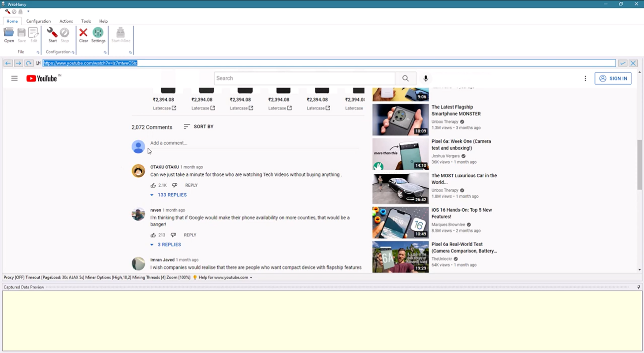Click Reply under OTAKU OTAKU's comment
Image resolution: width=644 pixels, height=353 pixels.
point(191,185)
